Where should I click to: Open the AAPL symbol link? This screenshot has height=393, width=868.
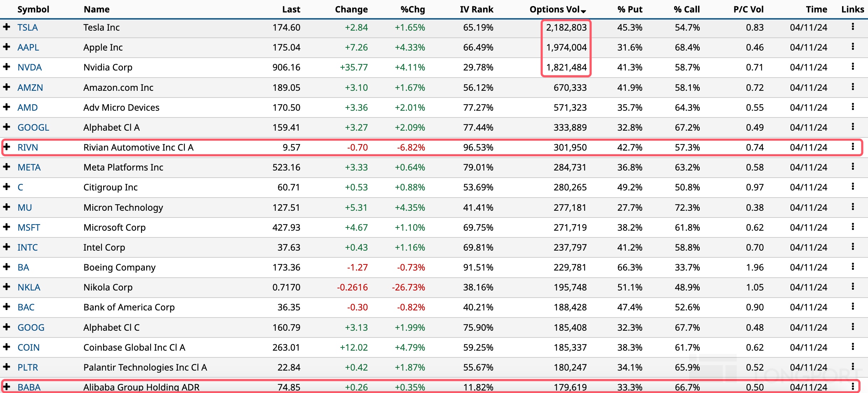(28, 47)
